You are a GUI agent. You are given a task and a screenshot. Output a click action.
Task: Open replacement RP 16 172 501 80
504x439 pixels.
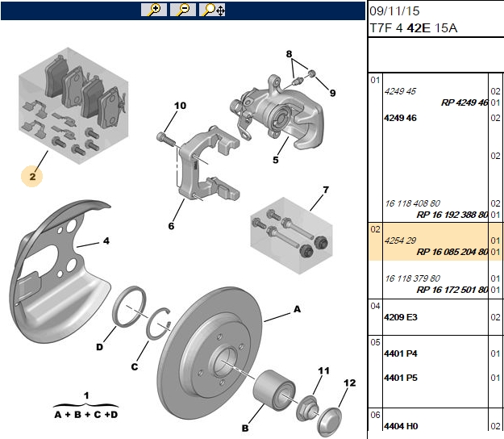tap(452, 290)
